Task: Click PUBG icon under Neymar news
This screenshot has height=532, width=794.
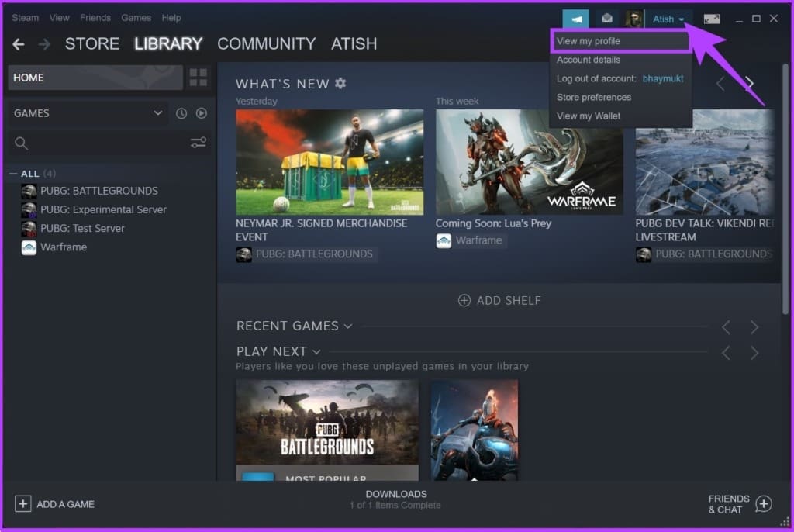Action: point(243,254)
